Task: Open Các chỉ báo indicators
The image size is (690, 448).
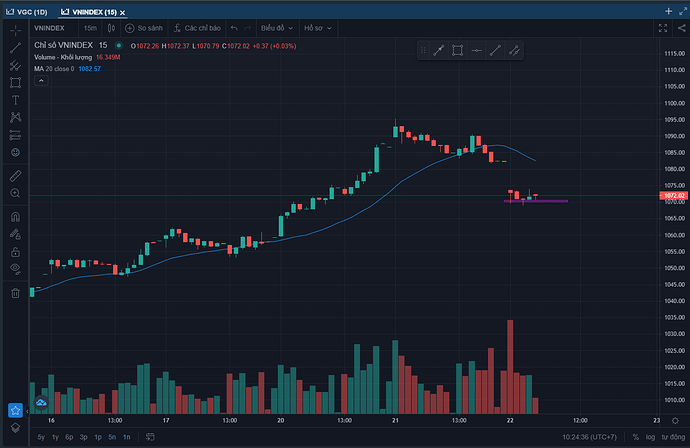Action: coord(197,28)
